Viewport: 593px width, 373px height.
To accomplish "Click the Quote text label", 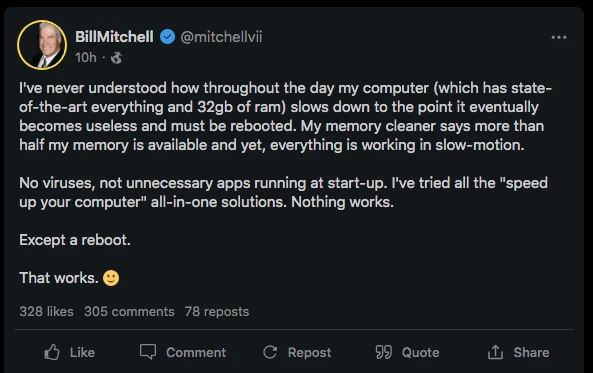I will pyautogui.click(x=421, y=353).
